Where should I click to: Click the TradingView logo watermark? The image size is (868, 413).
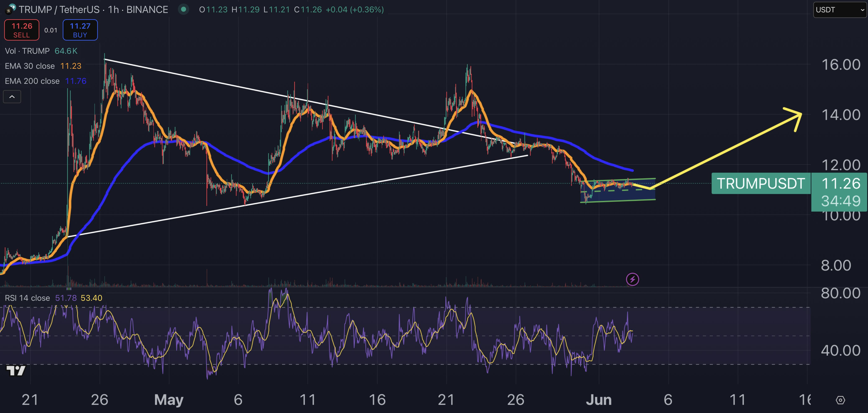16,371
